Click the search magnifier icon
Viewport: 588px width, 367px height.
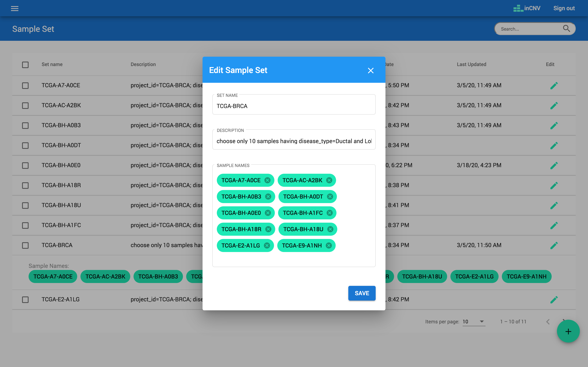pos(566,29)
